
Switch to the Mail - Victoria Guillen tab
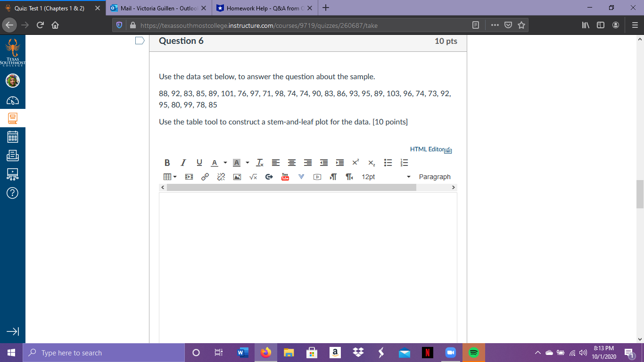pos(156,8)
